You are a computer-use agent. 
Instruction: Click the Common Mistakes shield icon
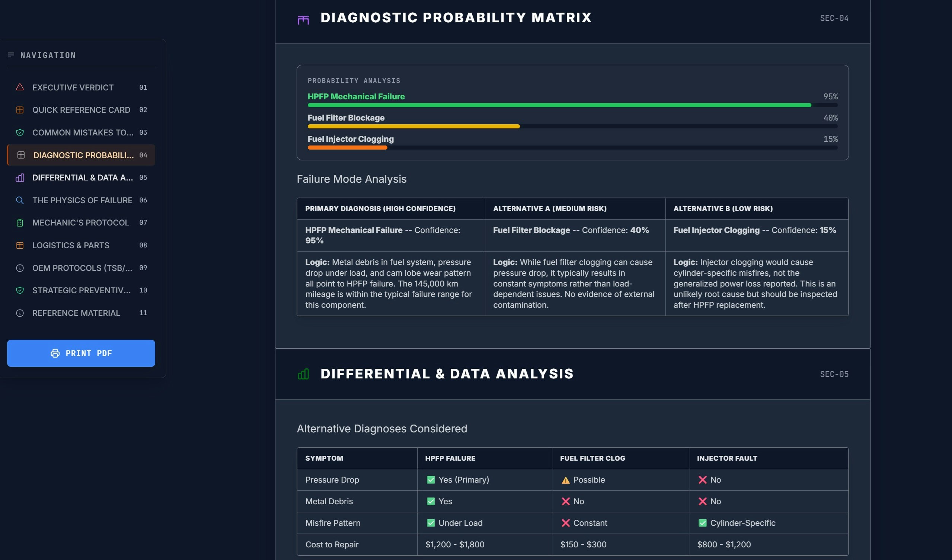pyautogui.click(x=20, y=132)
